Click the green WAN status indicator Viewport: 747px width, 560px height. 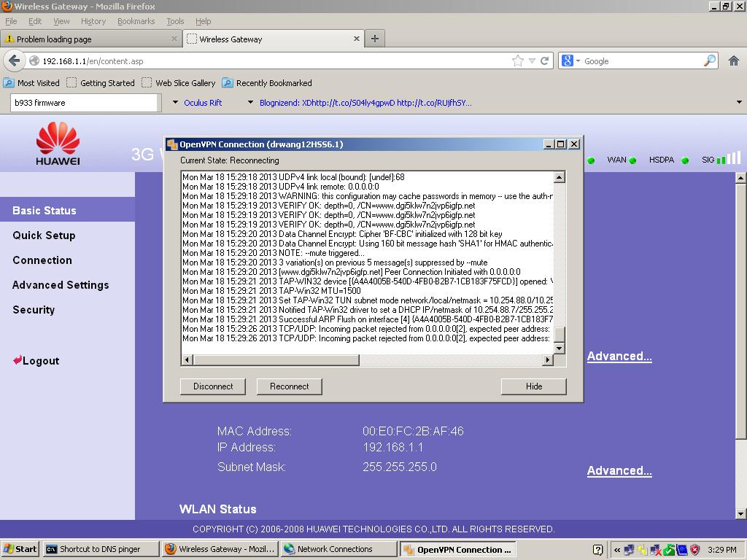632,160
